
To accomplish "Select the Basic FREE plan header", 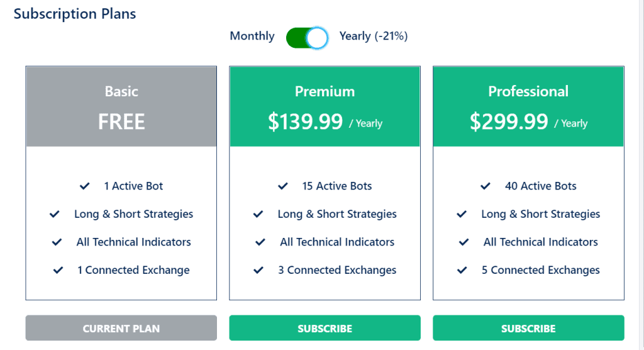I will point(121,107).
